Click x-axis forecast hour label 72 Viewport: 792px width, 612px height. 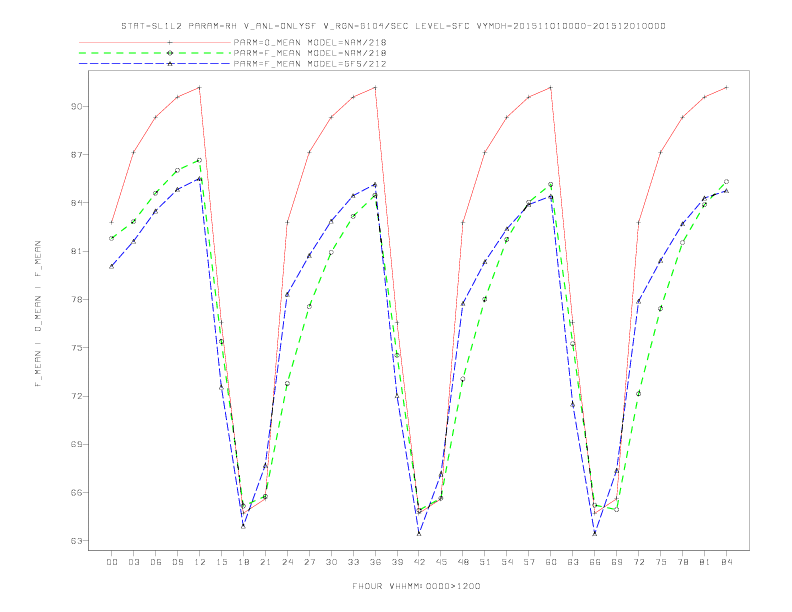click(639, 562)
